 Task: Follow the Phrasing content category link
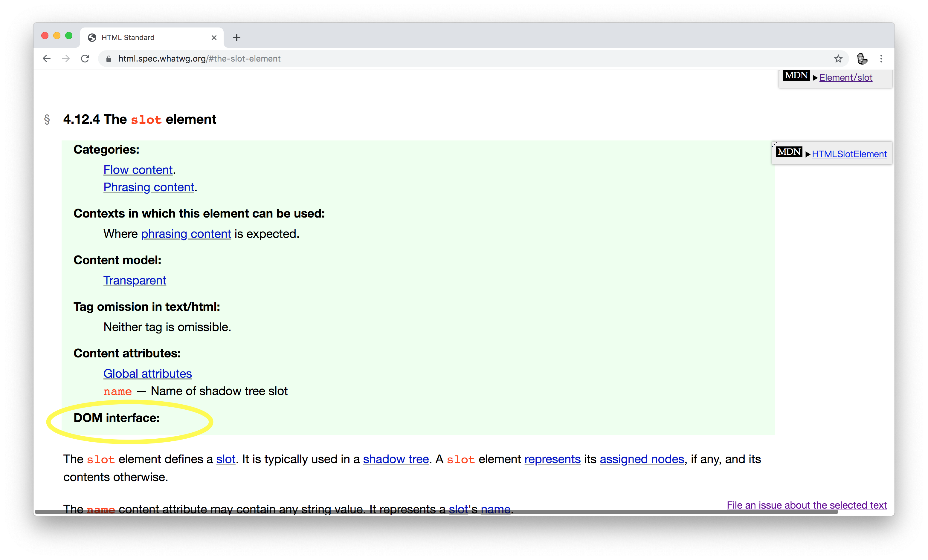pos(149,187)
